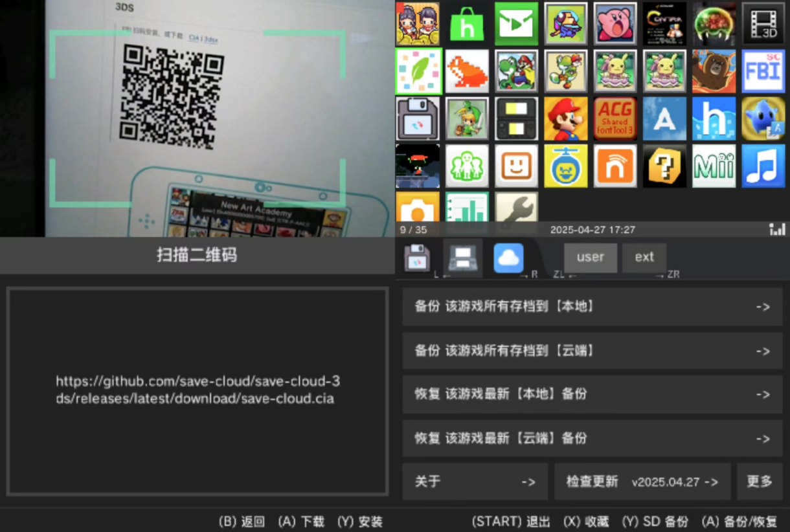Choose 恢复 该游戏最新【本地】备份
790x532 pixels.
592,394
